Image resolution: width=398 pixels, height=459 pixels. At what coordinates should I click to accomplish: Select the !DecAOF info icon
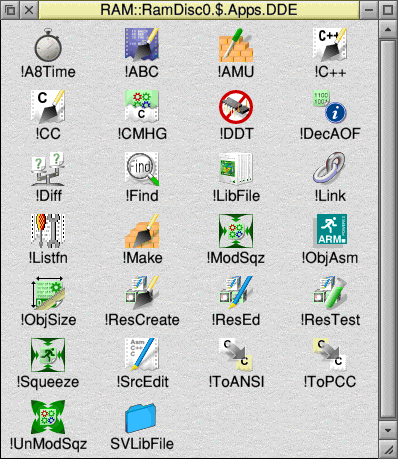[x=330, y=107]
